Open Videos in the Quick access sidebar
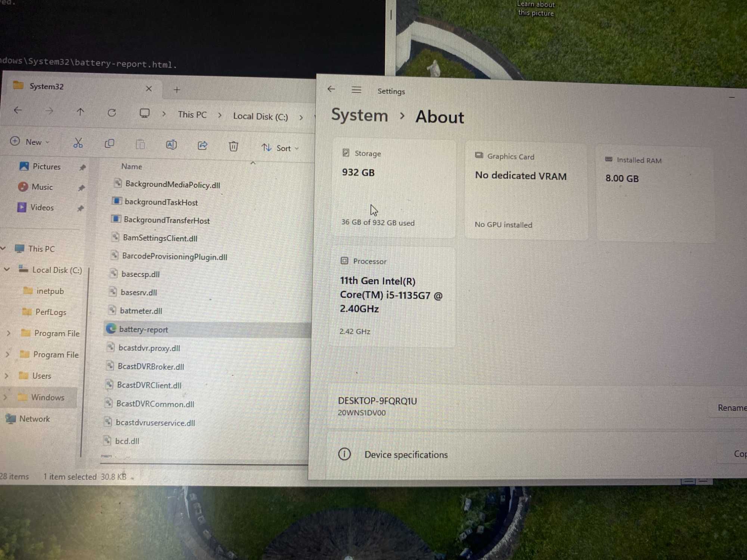Viewport: 747px width, 560px height. click(x=41, y=207)
